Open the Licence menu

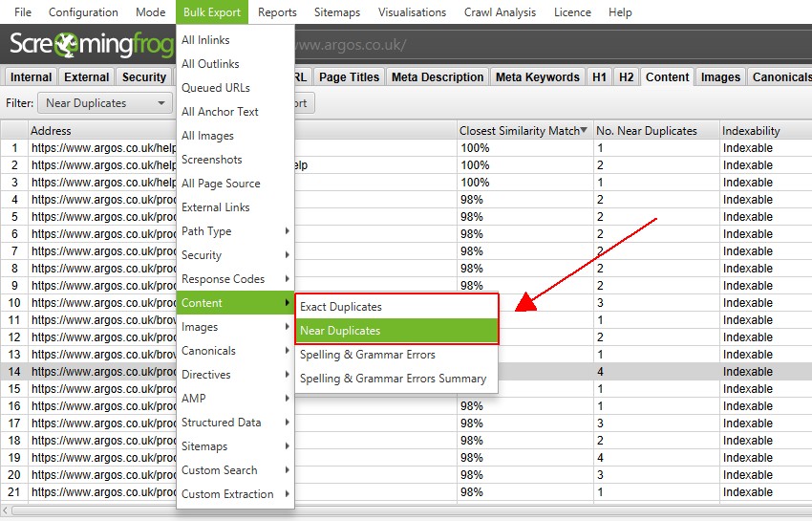(x=572, y=11)
